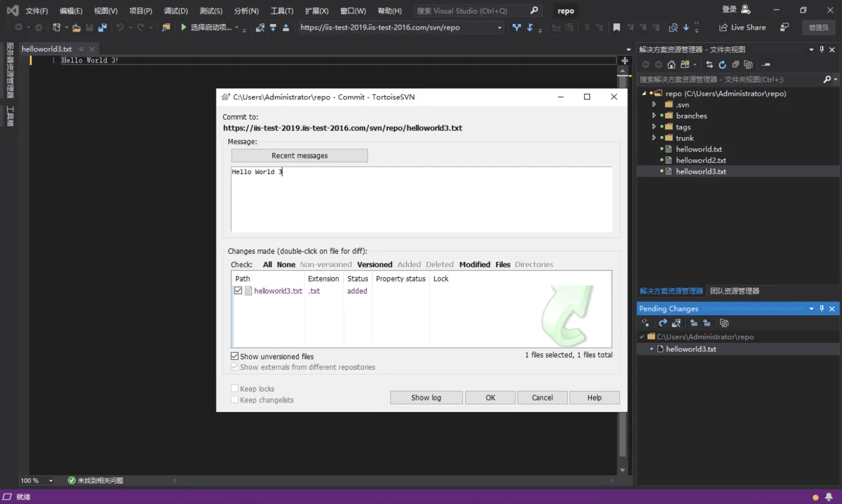The width and height of the screenshot is (842, 504).
Task: Click the blue branch icon beside URL box
Action: [x=517, y=27]
